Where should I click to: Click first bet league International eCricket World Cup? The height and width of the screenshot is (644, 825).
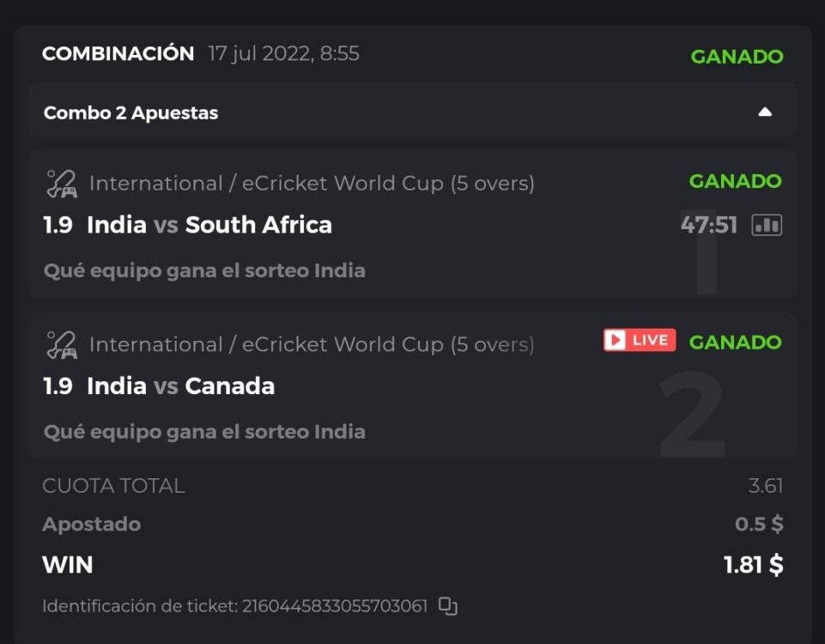click(312, 184)
